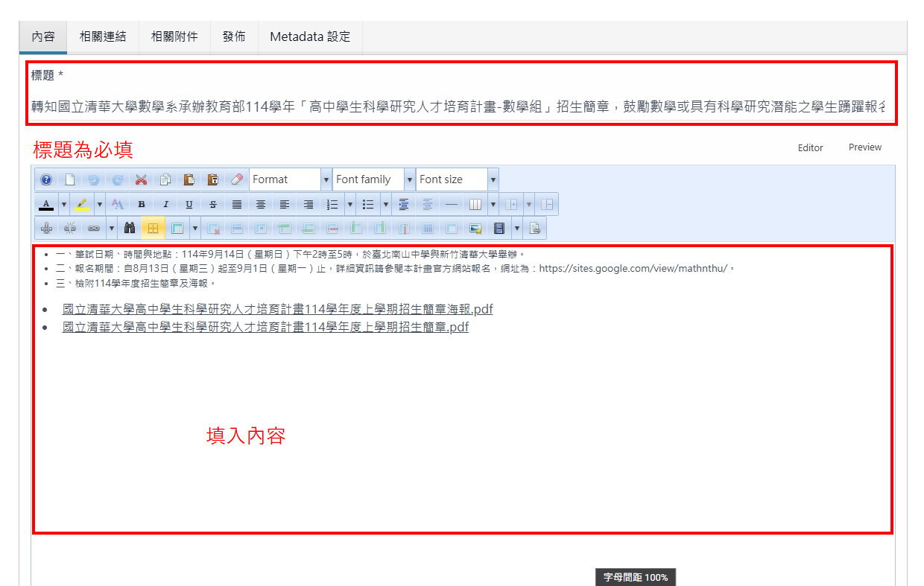Image resolution: width=924 pixels, height=586 pixels.
Task: Toggle visible block guides in the editor
Action: click(x=153, y=228)
